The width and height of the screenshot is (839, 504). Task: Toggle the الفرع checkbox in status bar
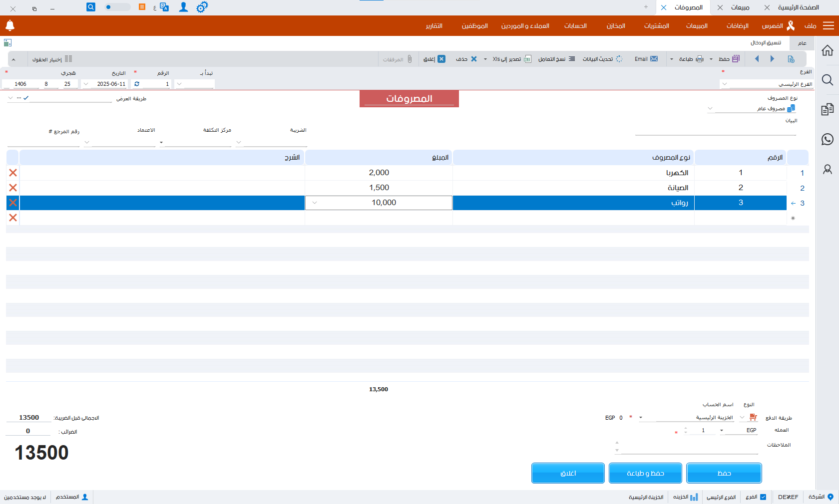point(763,497)
